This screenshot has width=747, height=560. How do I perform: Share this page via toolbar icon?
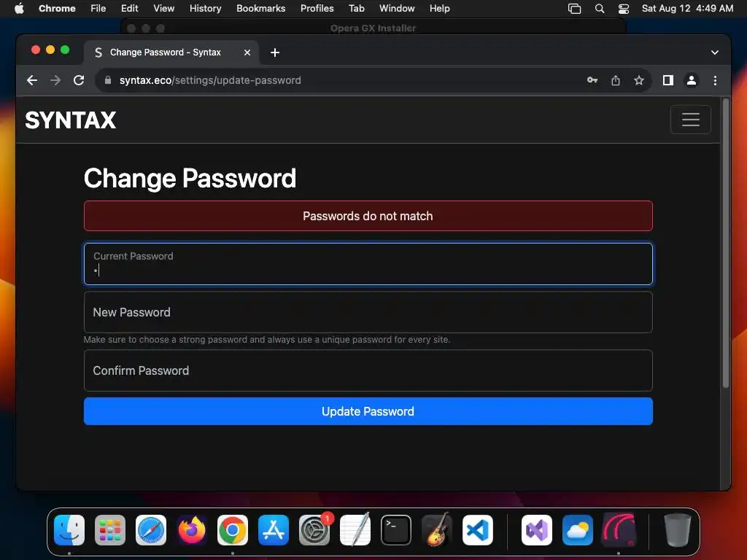616,80
